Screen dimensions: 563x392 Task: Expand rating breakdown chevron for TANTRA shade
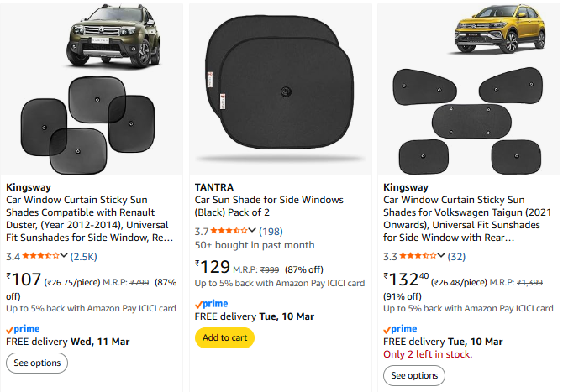pyautogui.click(x=253, y=231)
